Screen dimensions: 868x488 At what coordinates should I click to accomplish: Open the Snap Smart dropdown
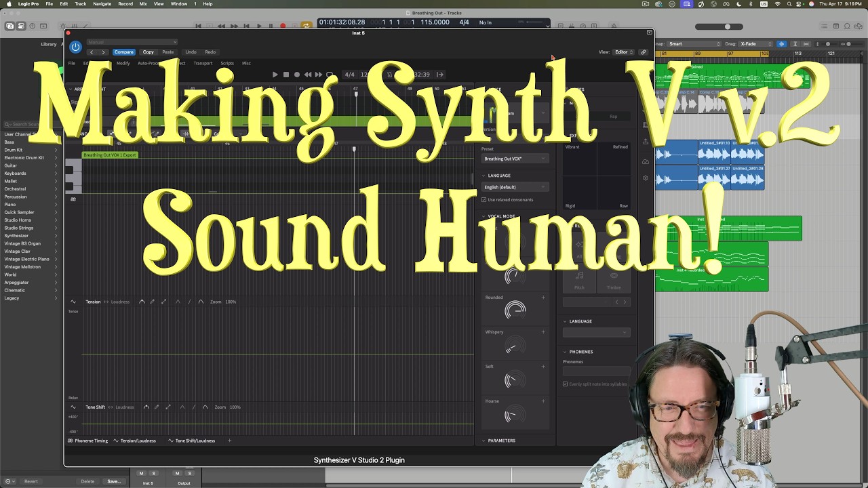[x=695, y=44]
